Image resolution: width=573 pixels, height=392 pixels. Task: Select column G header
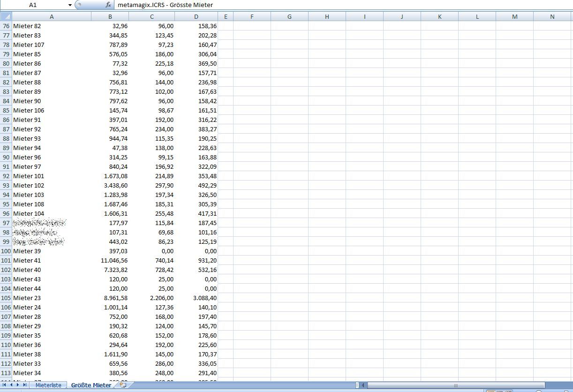(x=289, y=16)
